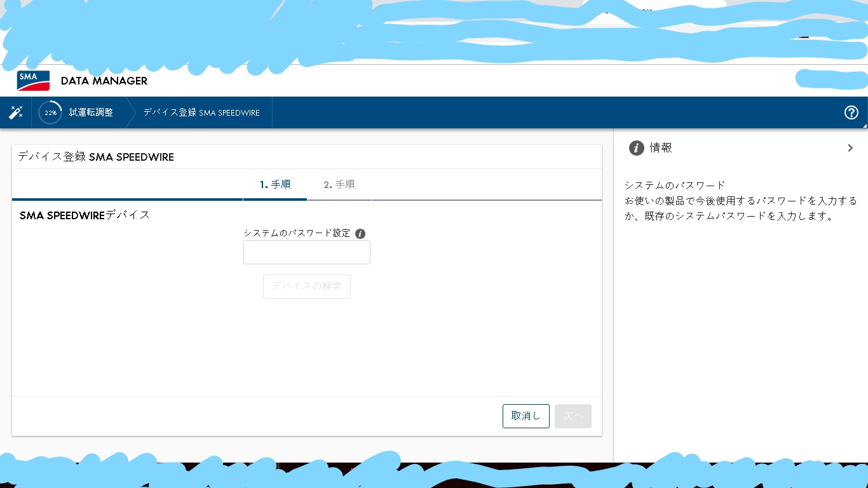This screenshot has height=488, width=868.
Task: Click the システムのパスワード設定 label
Action: 297,233
